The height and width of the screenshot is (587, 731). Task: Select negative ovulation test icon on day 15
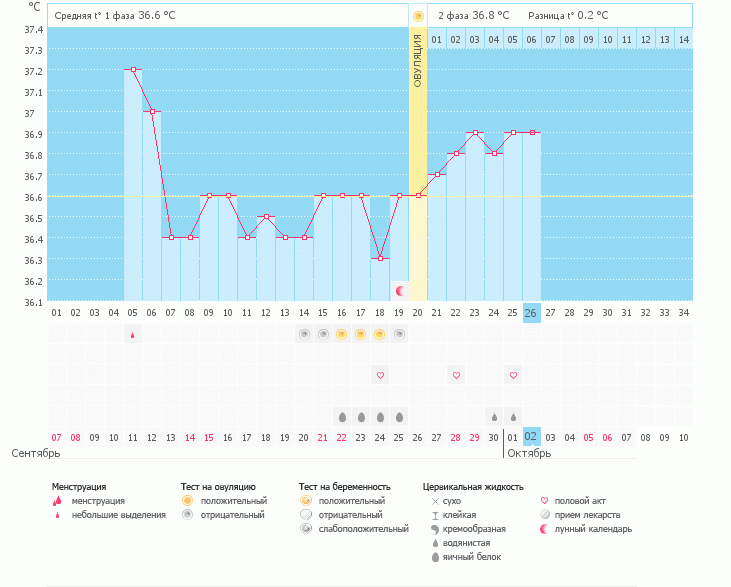pos(323,334)
